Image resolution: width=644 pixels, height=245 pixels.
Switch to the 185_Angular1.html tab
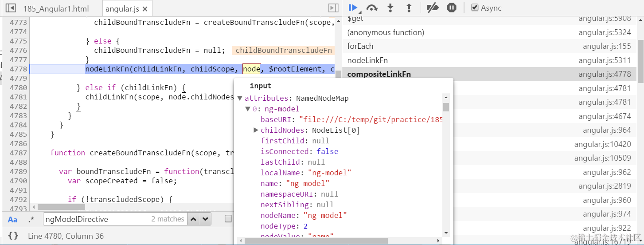(56, 8)
